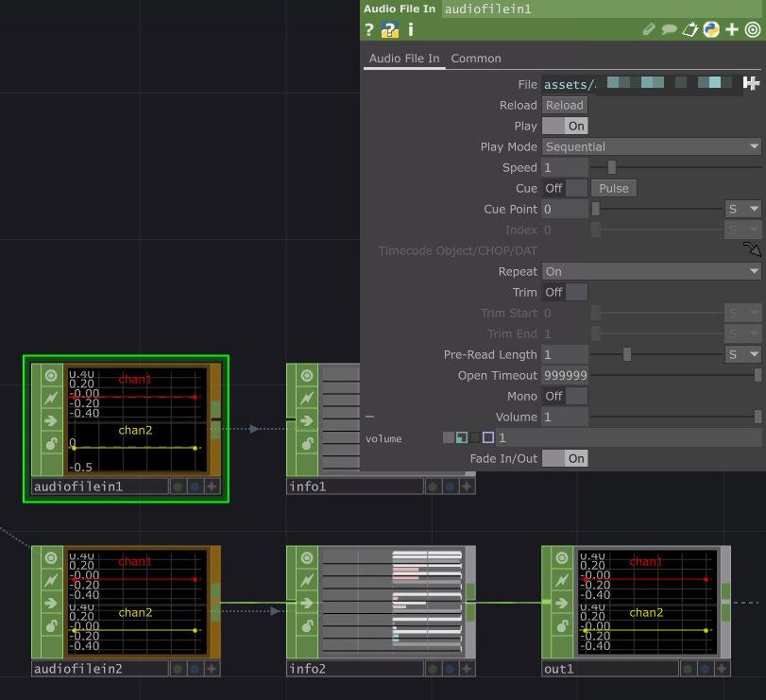Select the pencil comment edit icon
Viewport: 766px width, 700px height.
coord(648,29)
